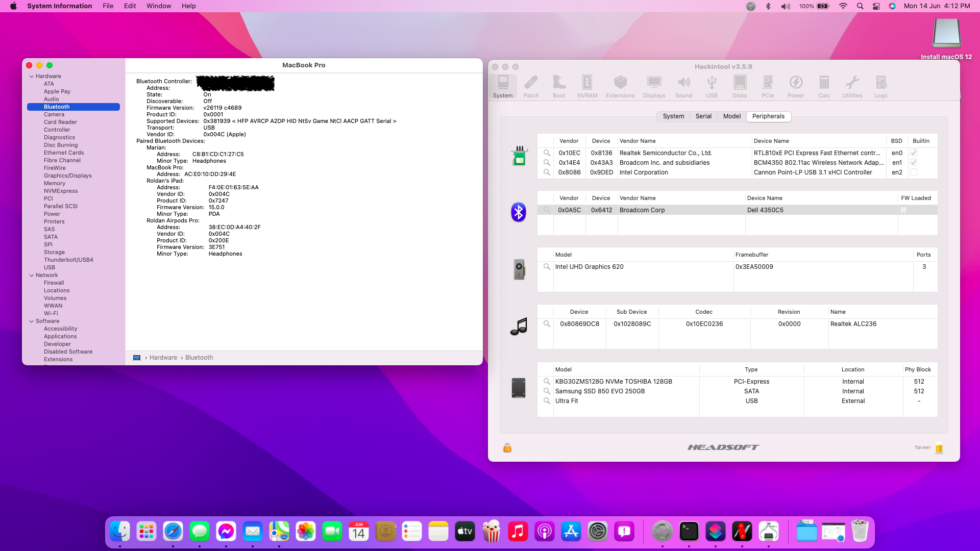980x551 pixels.
Task: Select Wi-Fi under Network
Action: [51, 314]
